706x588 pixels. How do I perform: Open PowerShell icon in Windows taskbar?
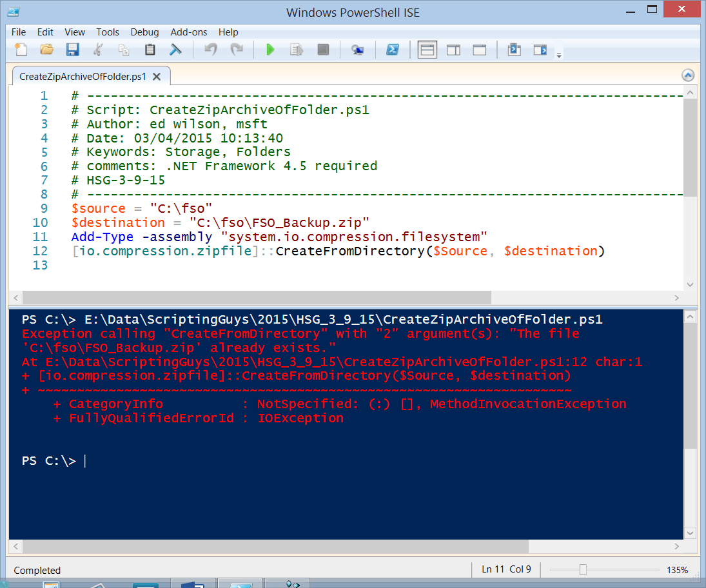point(240,584)
